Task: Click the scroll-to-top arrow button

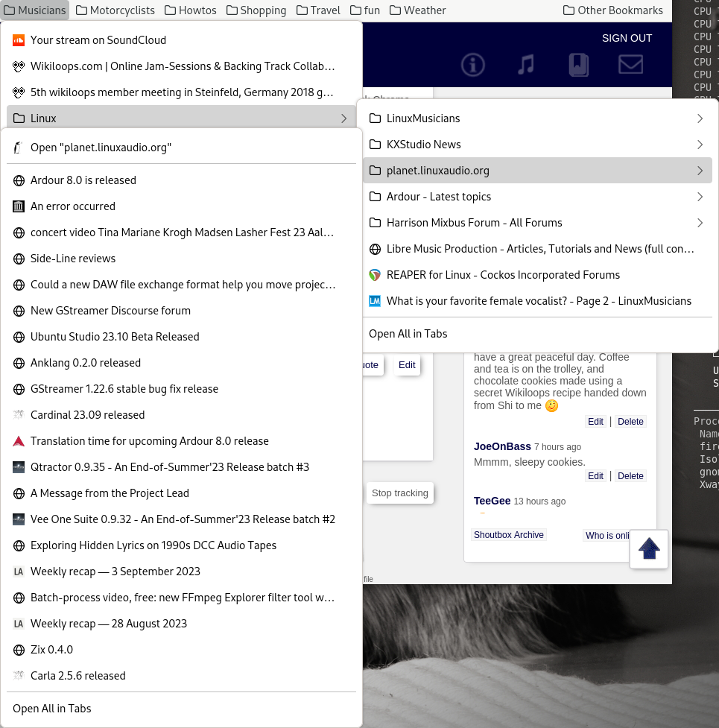Action: point(648,548)
